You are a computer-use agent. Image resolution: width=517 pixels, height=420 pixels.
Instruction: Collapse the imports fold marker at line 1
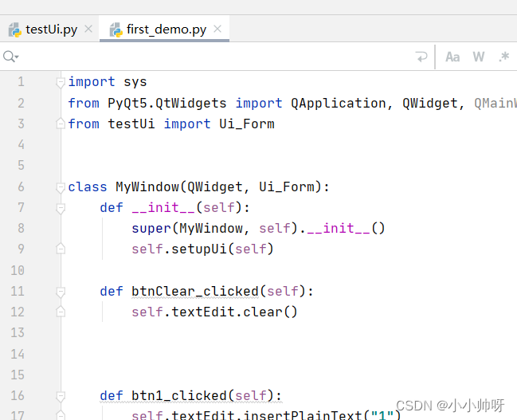pyautogui.click(x=61, y=82)
